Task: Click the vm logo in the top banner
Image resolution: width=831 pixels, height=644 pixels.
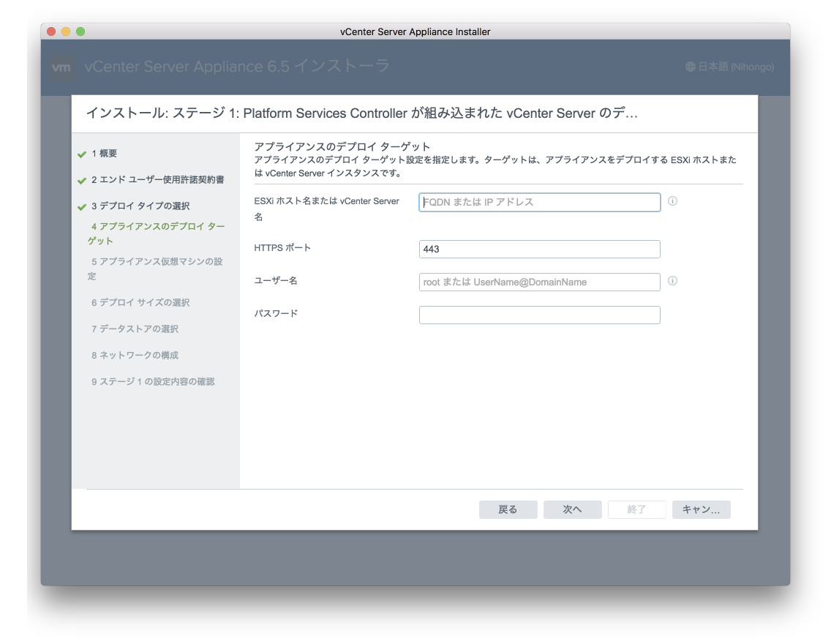Action: (61, 67)
